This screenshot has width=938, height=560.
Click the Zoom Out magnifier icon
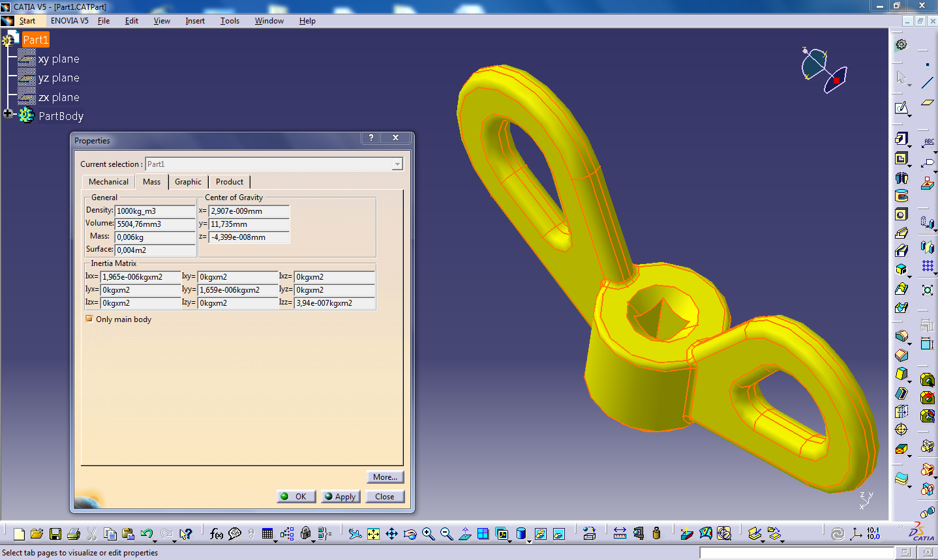click(x=446, y=534)
